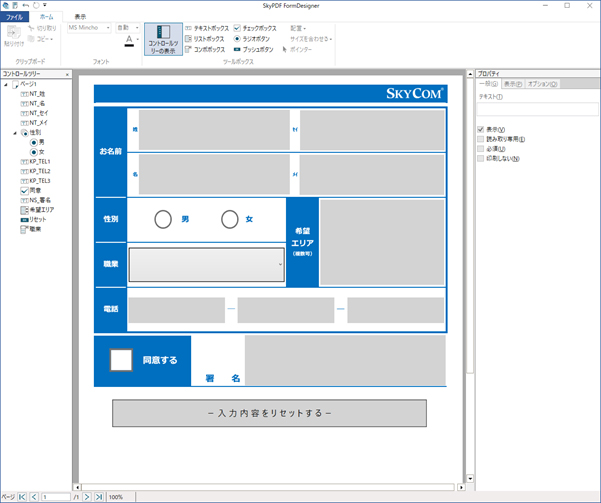Select the 女 radio node in the tree
Screen dimensions: 601x503
pyautogui.click(x=37, y=152)
